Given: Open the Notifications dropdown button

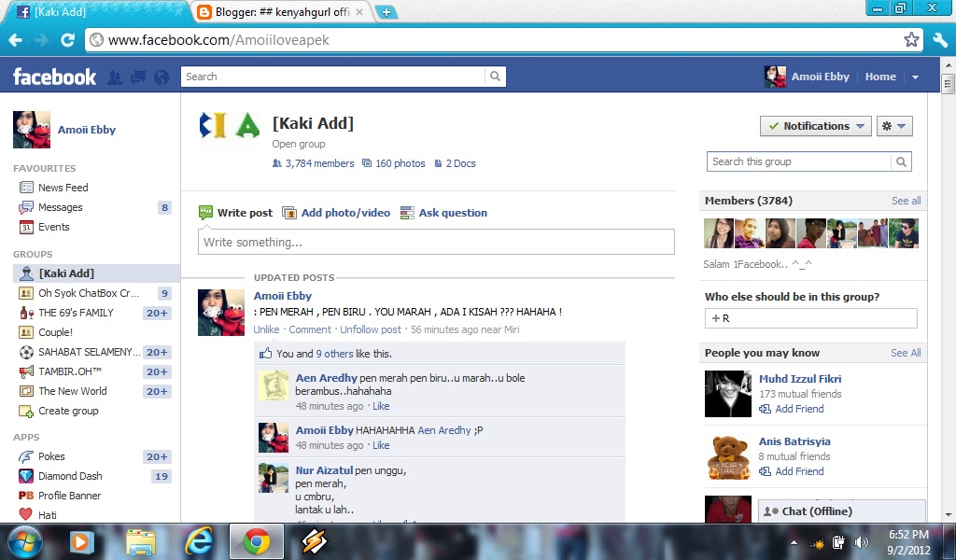Looking at the screenshot, I should coord(816,126).
